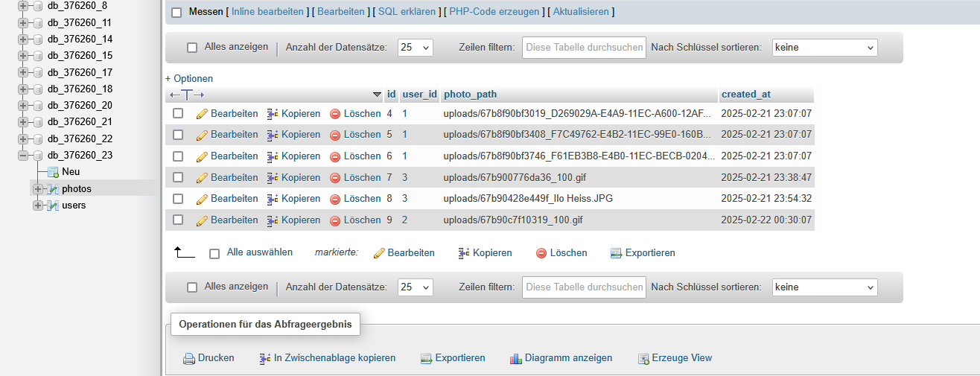Viewport: 980px width, 376px height.
Task: Click the Erzeuge View icon
Action: pyautogui.click(x=643, y=359)
